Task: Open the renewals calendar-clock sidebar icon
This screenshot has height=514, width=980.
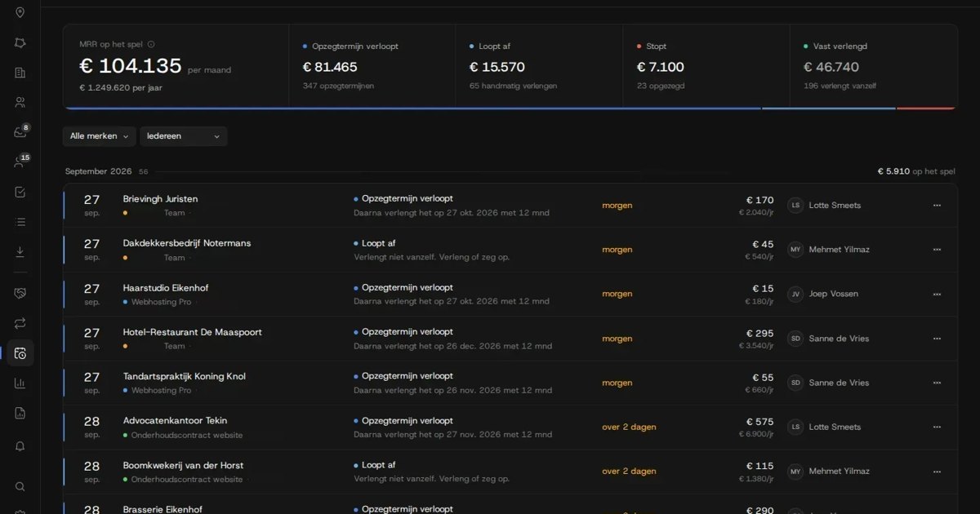Action: [x=20, y=353]
